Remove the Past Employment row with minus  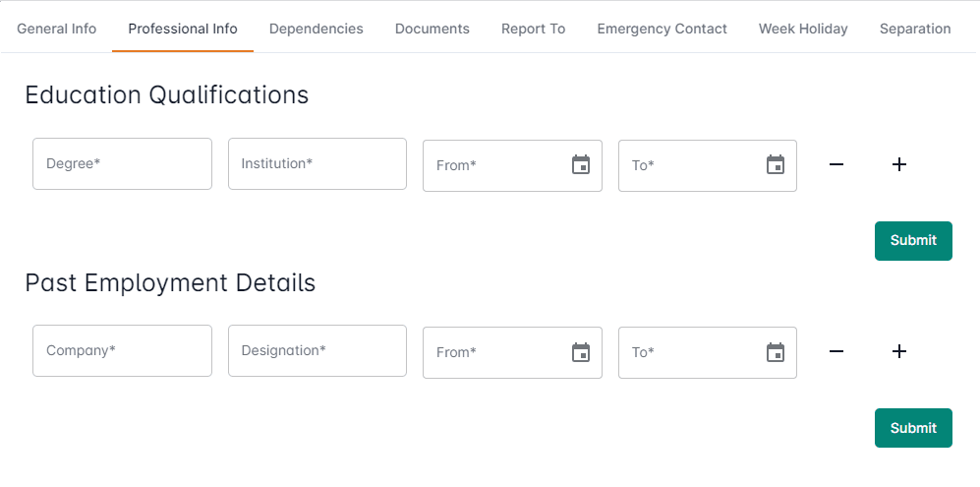pos(836,351)
